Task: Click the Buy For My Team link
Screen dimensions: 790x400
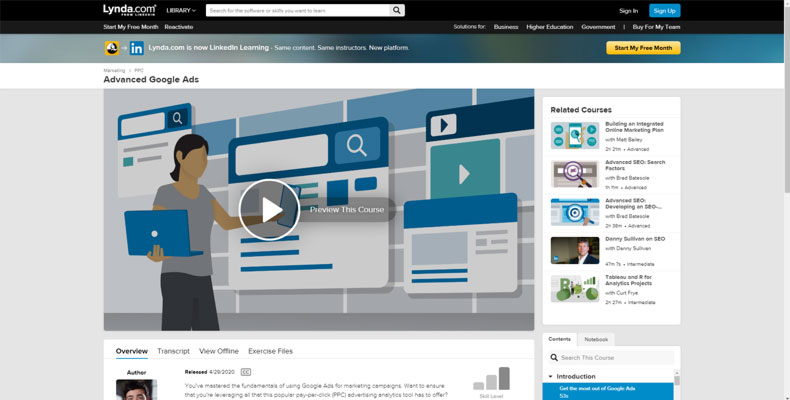Action: pos(656,27)
